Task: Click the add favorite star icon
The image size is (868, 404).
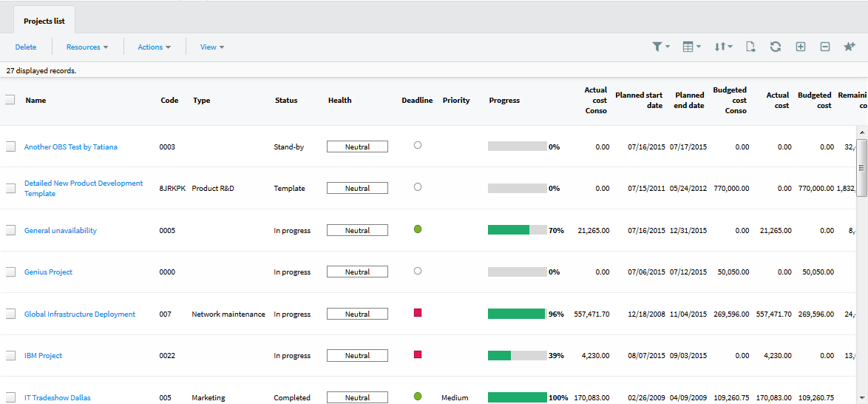Action: (850, 47)
